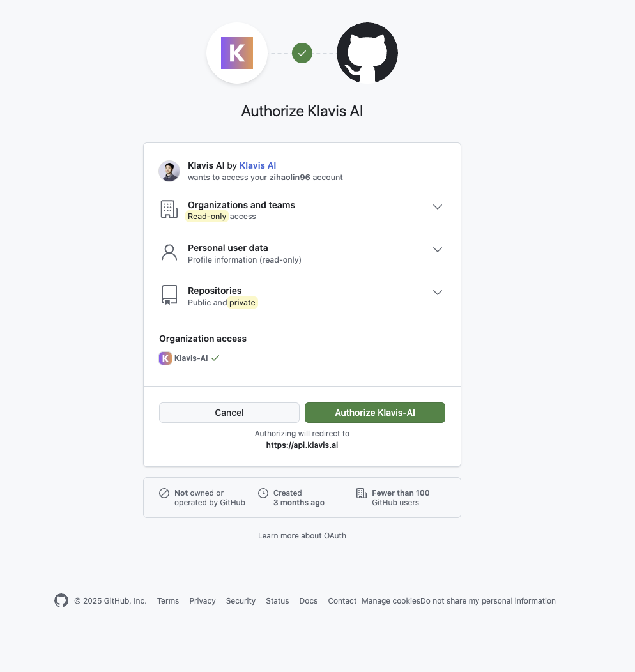Click the zihaolin96 profile avatar
635x672 pixels.
(169, 171)
